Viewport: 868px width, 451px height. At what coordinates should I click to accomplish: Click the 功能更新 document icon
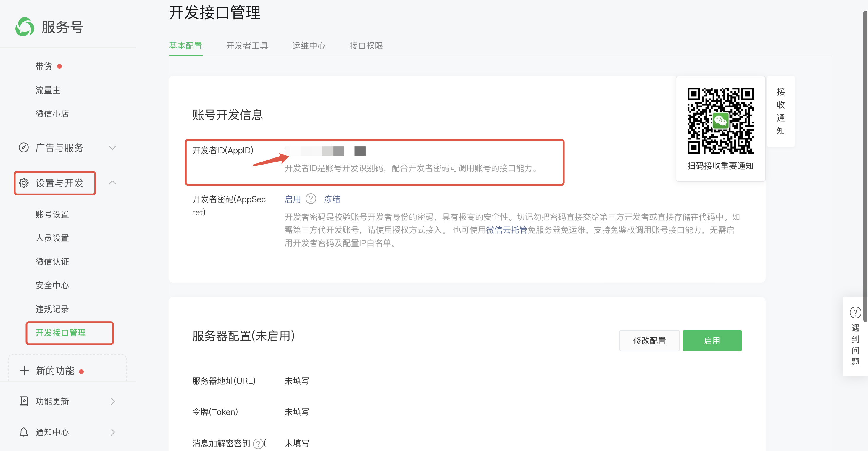(24, 401)
